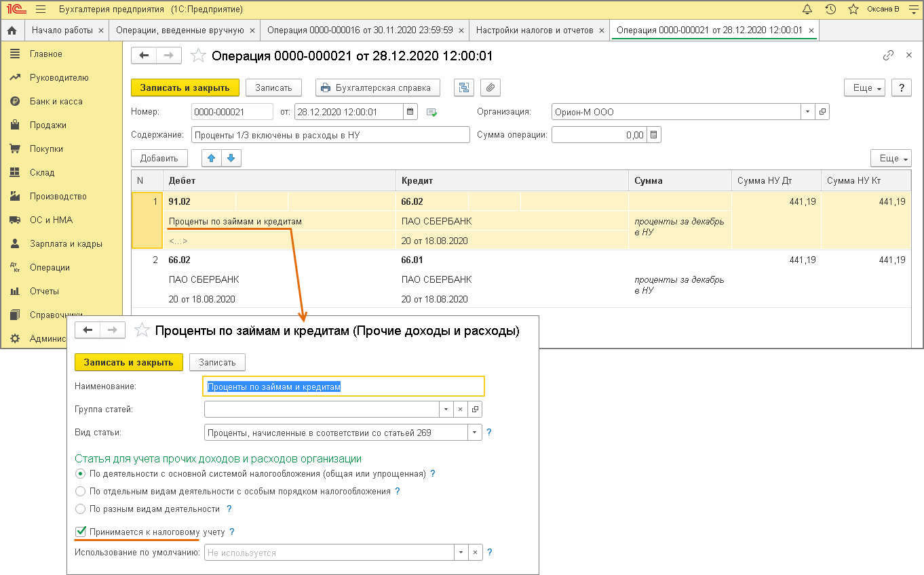Clear Использование по умолчанию field
Viewport: 924px width, 575px height.
(475, 553)
